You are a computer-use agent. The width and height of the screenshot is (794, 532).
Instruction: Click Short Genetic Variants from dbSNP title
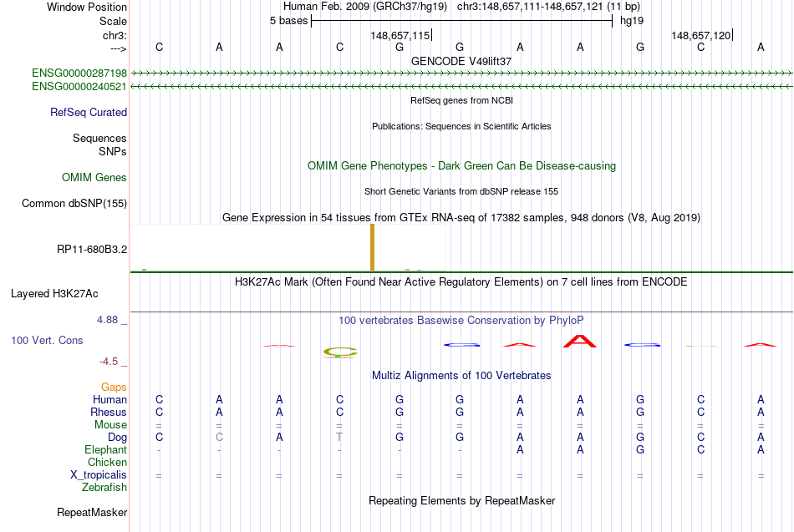(461, 191)
